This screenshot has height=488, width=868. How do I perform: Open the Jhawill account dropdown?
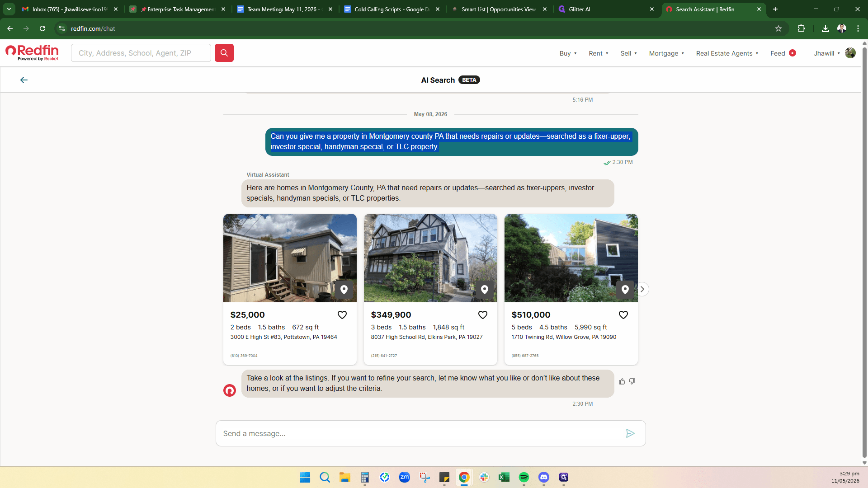(827, 53)
